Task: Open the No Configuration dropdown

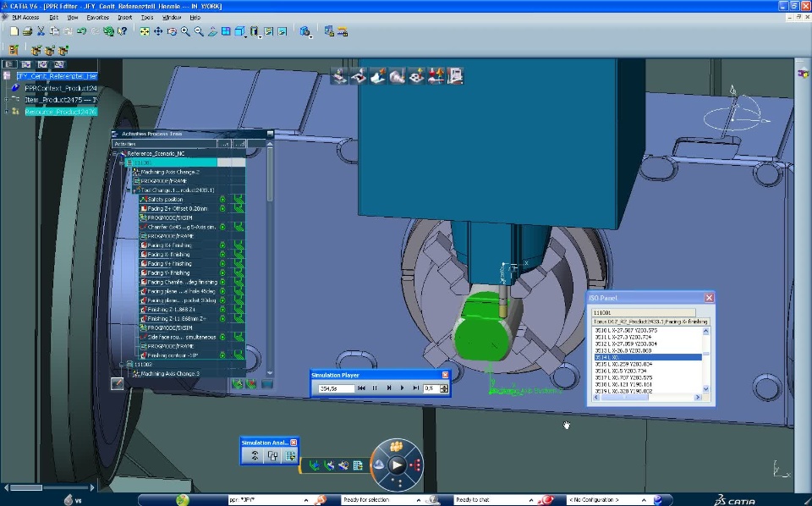Action: (644, 500)
